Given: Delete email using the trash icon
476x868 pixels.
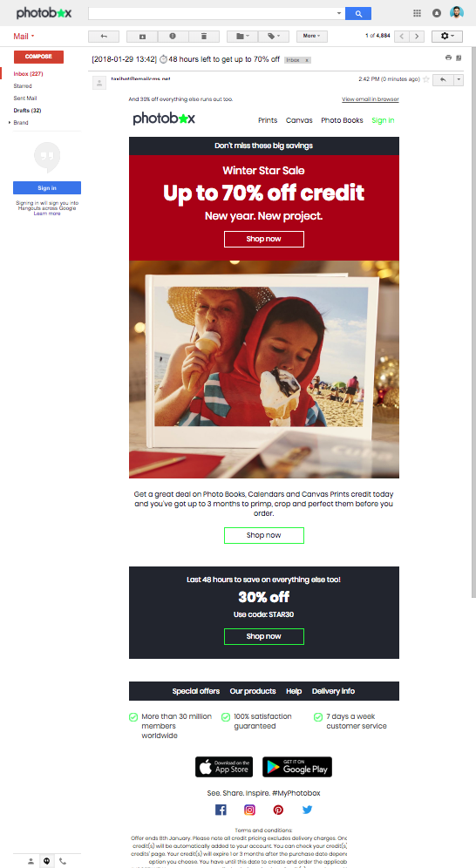Looking at the screenshot, I should [x=204, y=36].
